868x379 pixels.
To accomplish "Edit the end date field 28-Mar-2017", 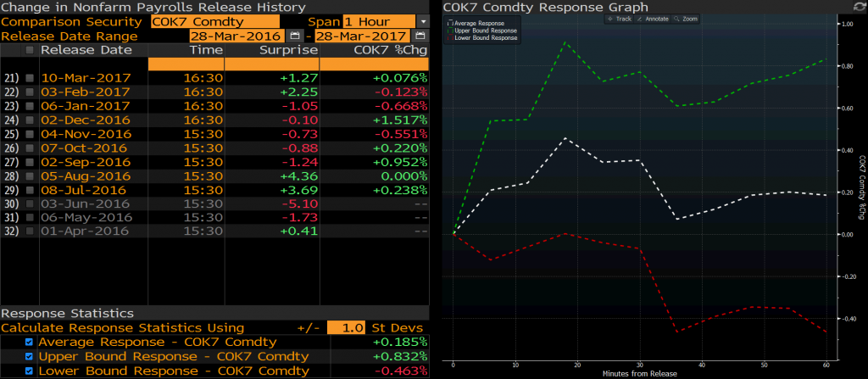I will (363, 36).
